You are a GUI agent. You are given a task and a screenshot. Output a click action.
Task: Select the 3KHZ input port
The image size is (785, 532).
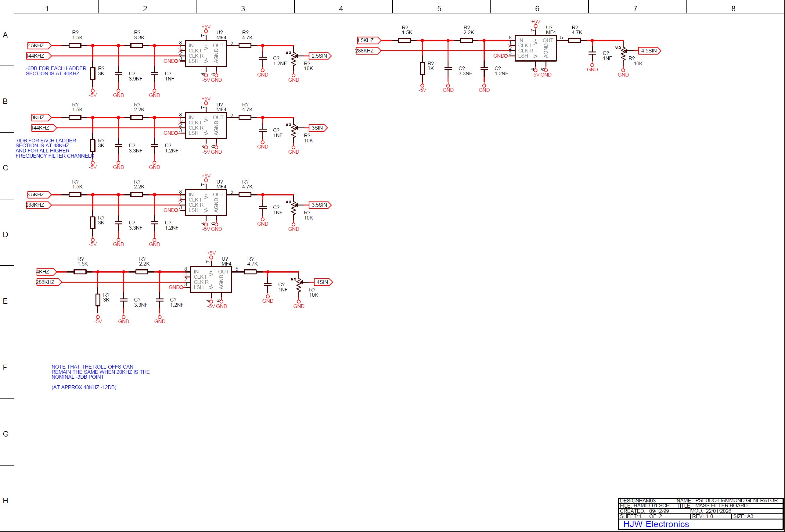click(41, 117)
